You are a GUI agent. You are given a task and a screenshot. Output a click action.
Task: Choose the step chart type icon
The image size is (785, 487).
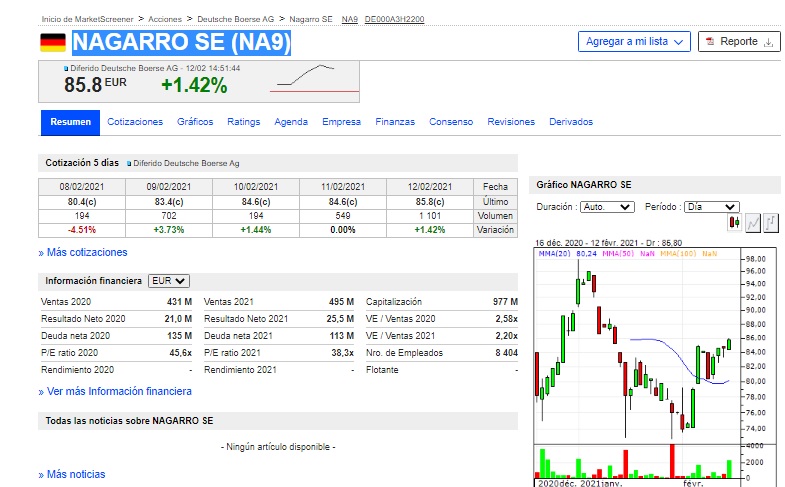click(770, 223)
